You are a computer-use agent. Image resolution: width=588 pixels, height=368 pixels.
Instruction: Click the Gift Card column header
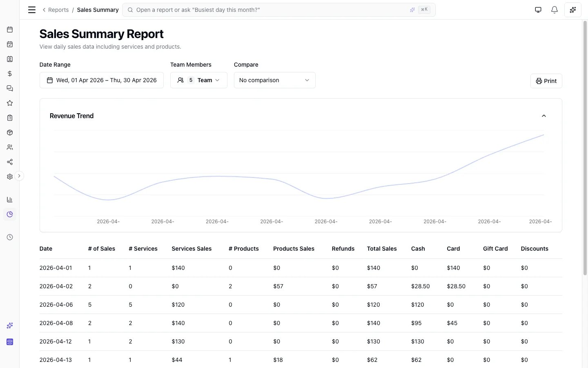(495, 249)
